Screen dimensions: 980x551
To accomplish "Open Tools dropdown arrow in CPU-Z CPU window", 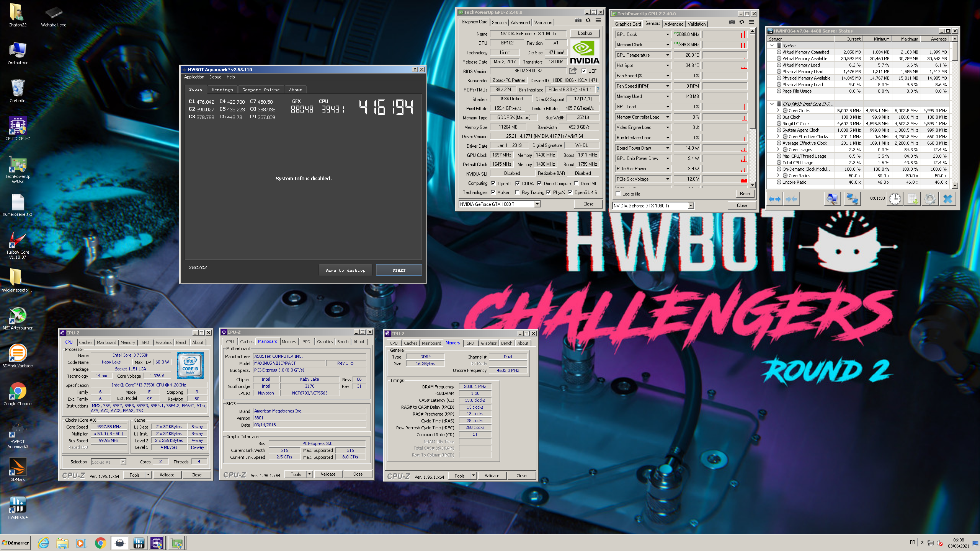I will [148, 475].
